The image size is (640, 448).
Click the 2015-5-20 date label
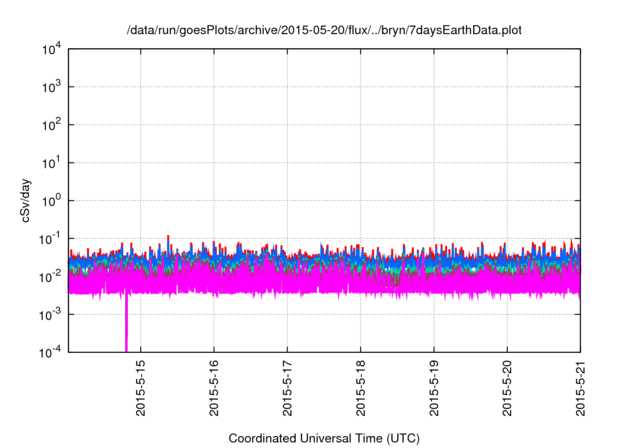507,388
